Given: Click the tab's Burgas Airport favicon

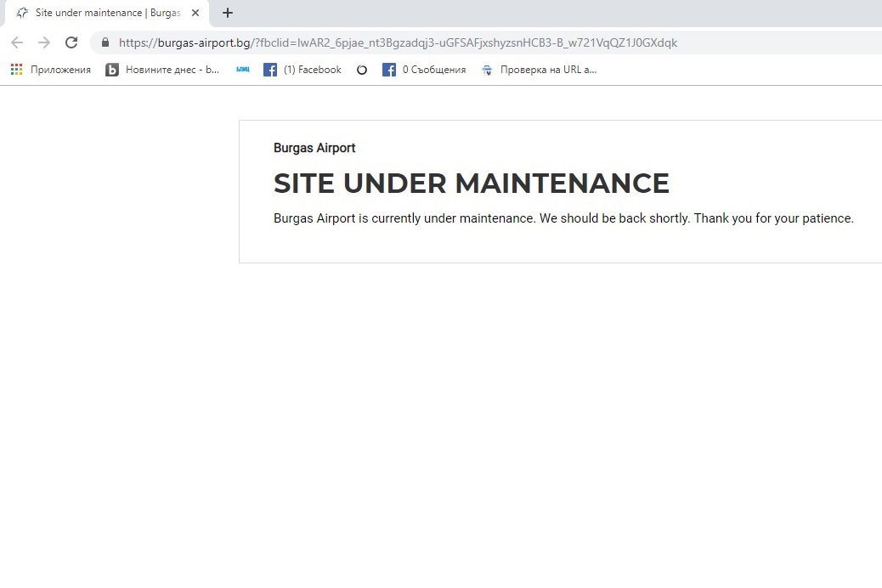Looking at the screenshot, I should (22, 13).
